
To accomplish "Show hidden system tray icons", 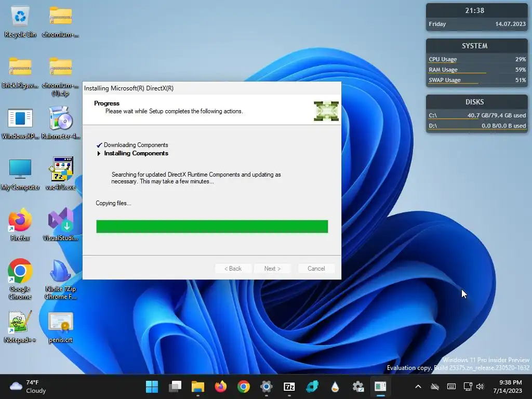I will [x=418, y=387].
